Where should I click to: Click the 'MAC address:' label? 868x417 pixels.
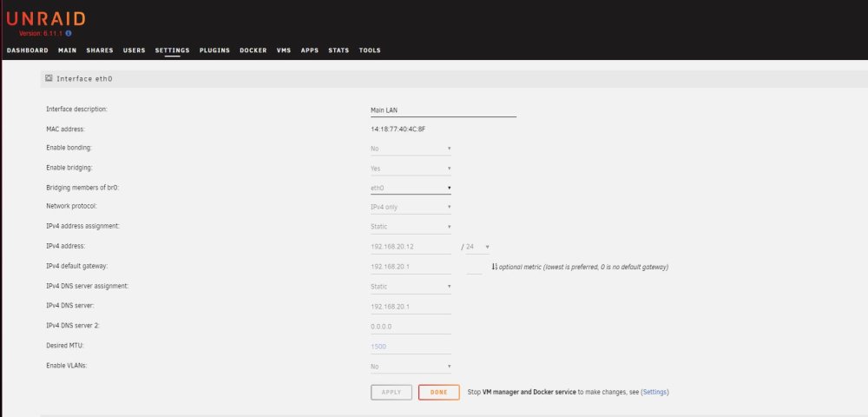point(65,129)
